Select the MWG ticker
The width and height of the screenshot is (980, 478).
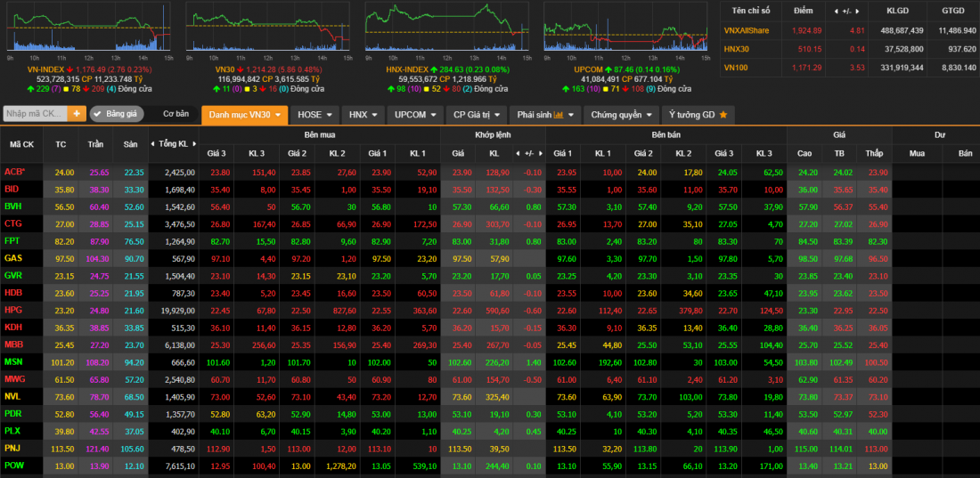click(13, 378)
